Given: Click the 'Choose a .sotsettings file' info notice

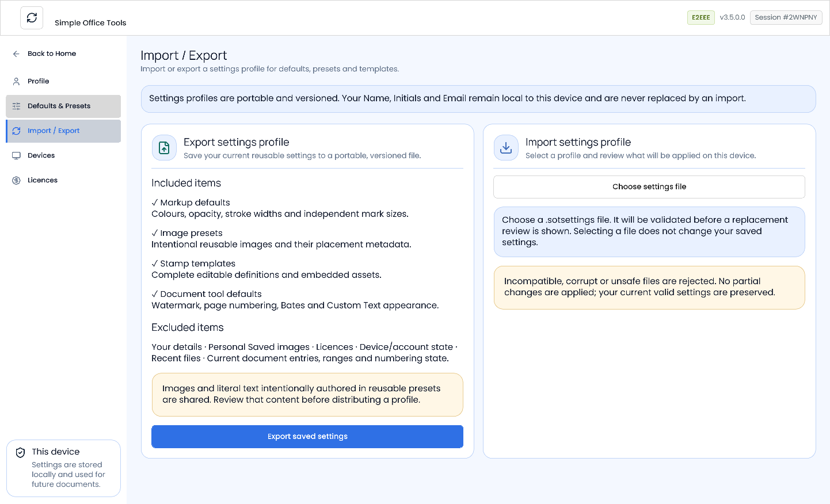Looking at the screenshot, I should (649, 232).
